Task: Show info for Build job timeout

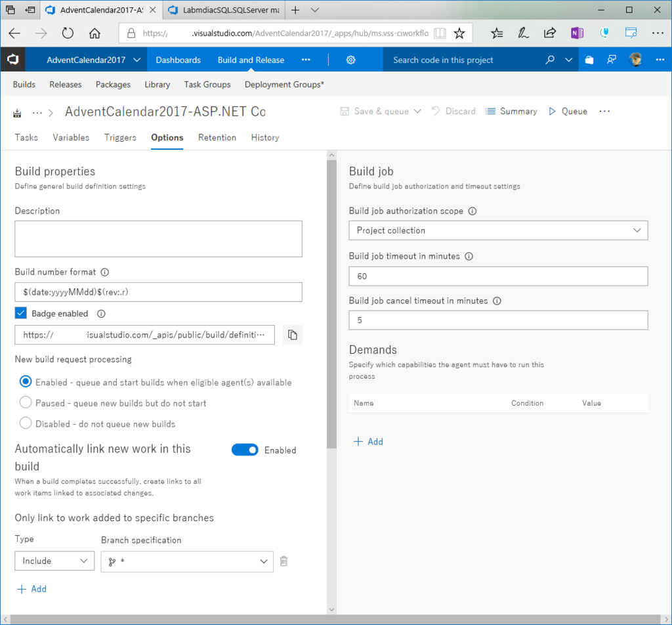Action: pyautogui.click(x=469, y=256)
